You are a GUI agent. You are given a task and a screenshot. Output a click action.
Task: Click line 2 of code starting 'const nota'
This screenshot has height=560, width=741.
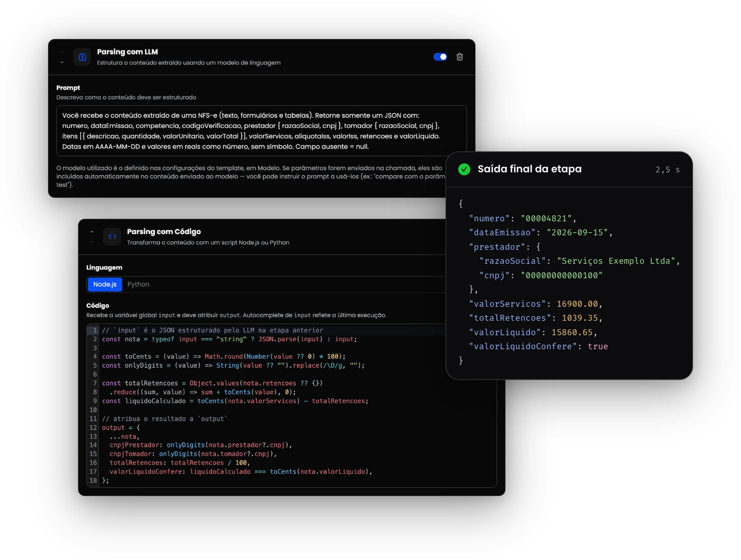[x=229, y=339]
